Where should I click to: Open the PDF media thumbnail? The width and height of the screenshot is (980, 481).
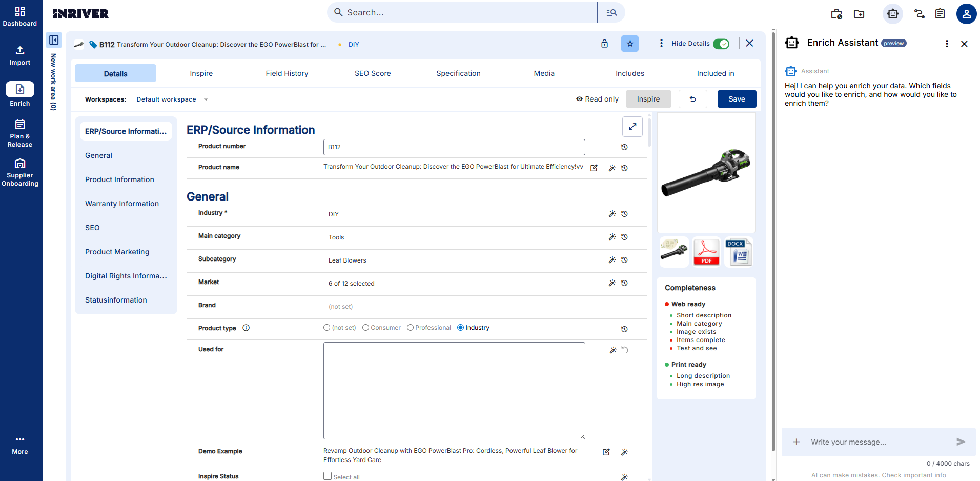pyautogui.click(x=706, y=252)
